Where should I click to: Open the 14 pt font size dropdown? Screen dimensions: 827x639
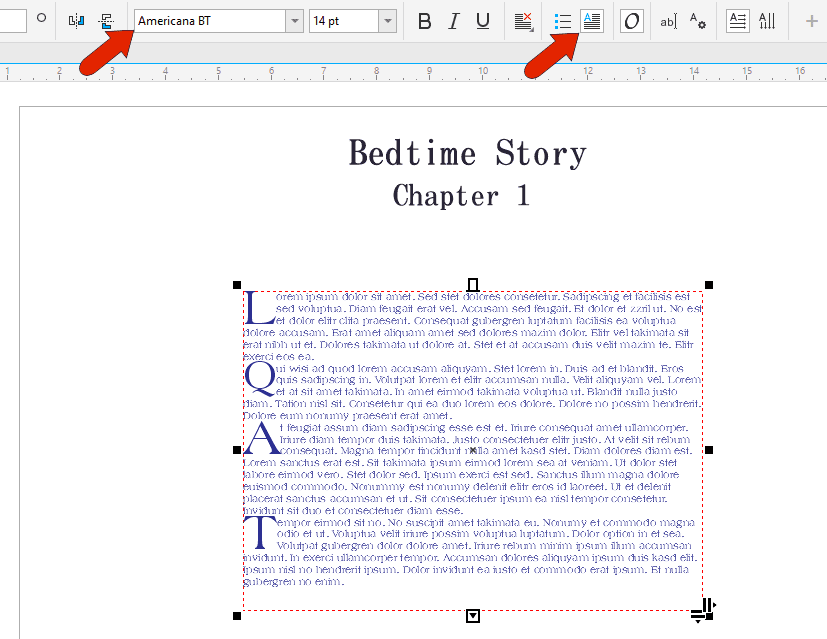(x=389, y=20)
